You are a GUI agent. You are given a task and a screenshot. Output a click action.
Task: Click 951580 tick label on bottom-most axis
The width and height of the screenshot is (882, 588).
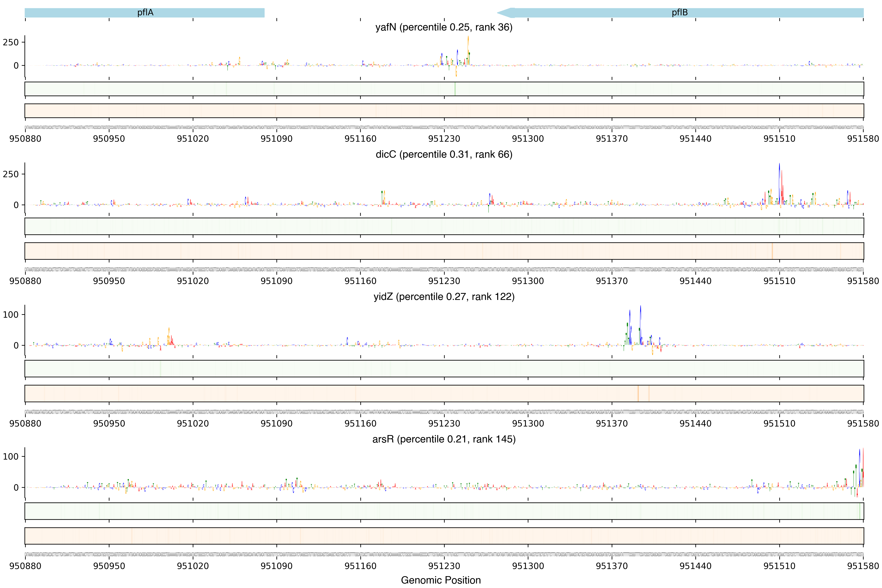point(863,566)
